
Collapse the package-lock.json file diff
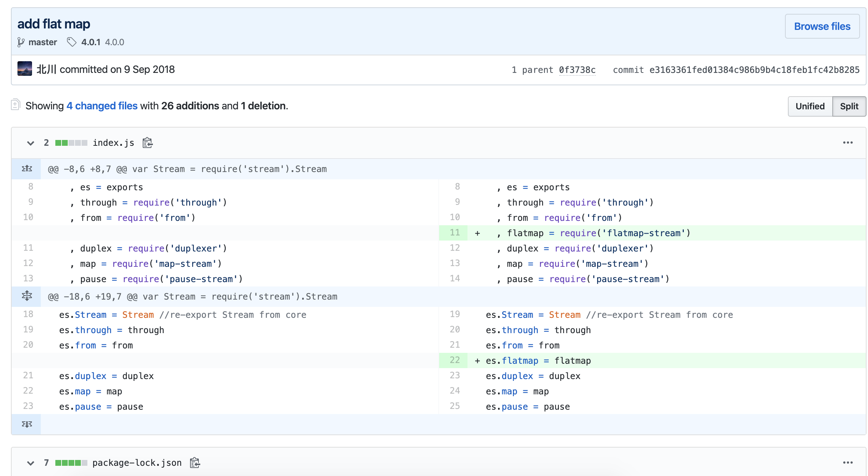point(31,463)
